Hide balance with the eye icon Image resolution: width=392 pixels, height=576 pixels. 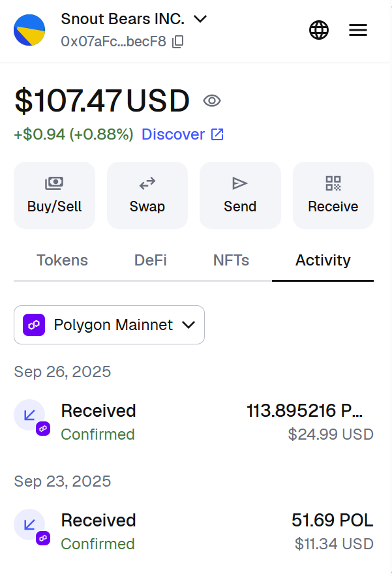point(212,100)
